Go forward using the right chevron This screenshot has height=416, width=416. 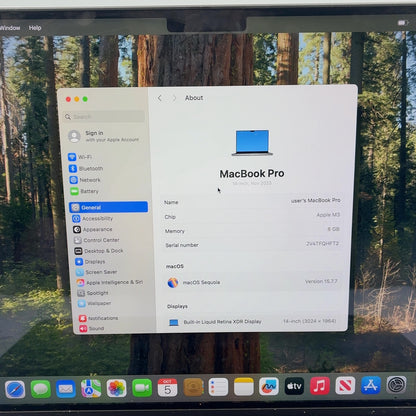[174, 98]
